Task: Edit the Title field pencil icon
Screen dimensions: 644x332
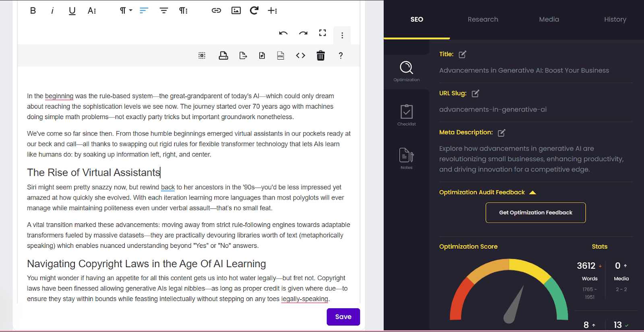Action: point(462,54)
